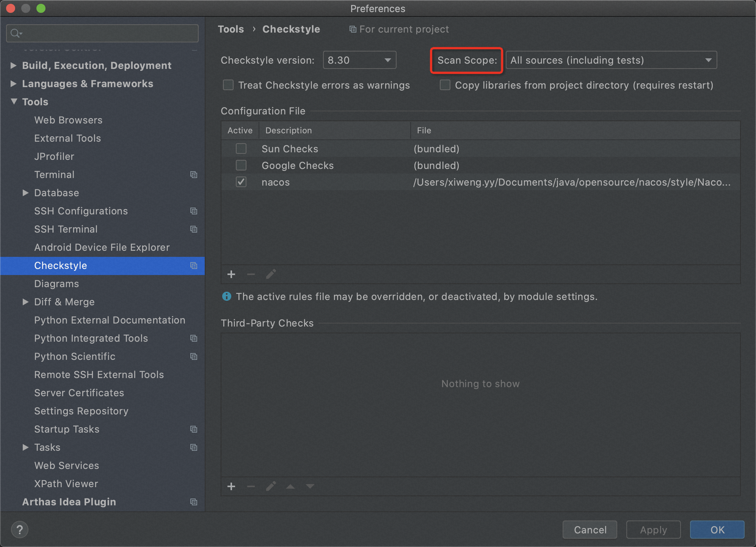Click into the settings search field
The width and height of the screenshot is (756, 547).
coord(110,33)
